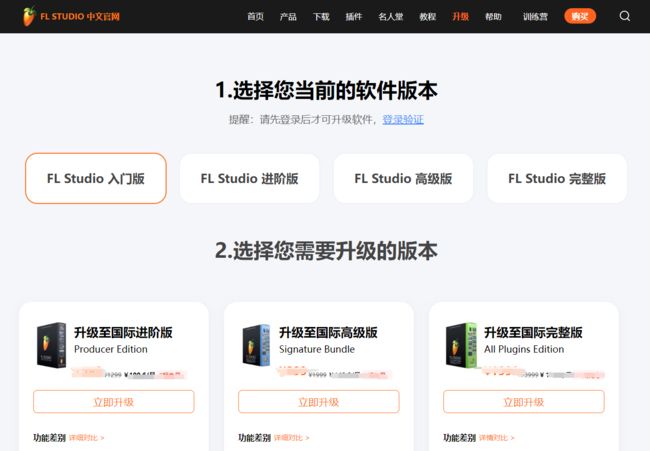Click the FL STUDIO 中文官网 site title
The height and width of the screenshot is (451, 650).
click(80, 17)
